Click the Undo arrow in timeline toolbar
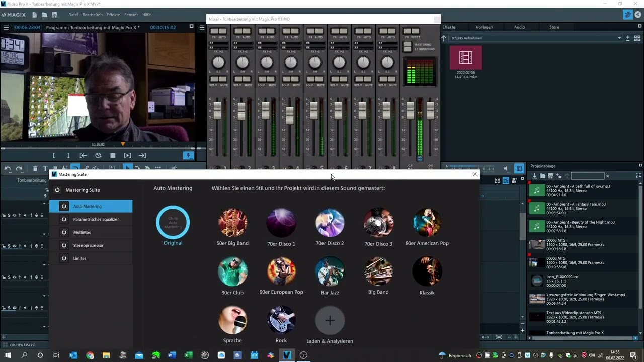Viewport: 644px width, 362px height. 8,169
